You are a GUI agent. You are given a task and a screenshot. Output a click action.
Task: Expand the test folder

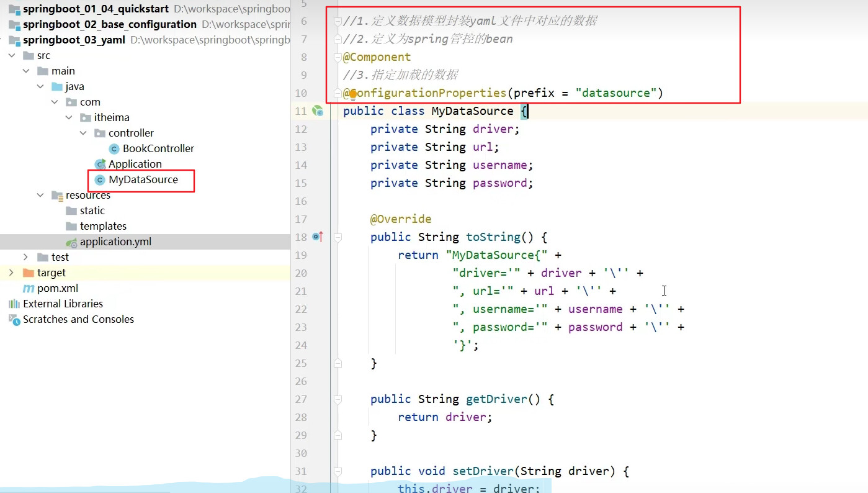click(25, 257)
